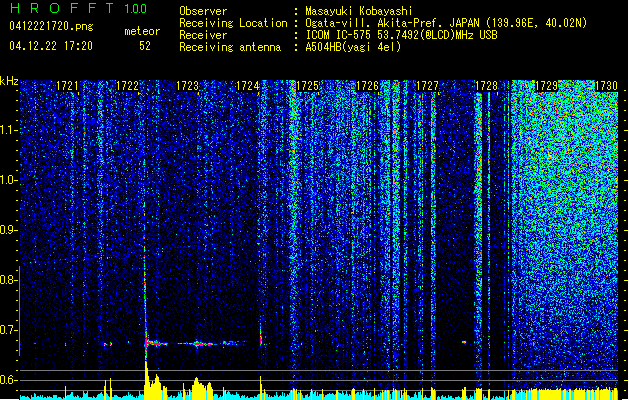This screenshot has width=629, height=400.
Task: Click the 1727 time marker
Action: click(x=428, y=86)
